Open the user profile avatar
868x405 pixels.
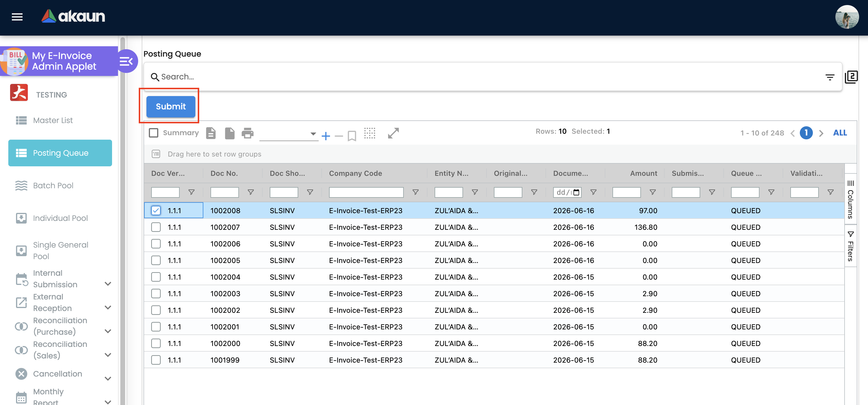click(x=847, y=17)
